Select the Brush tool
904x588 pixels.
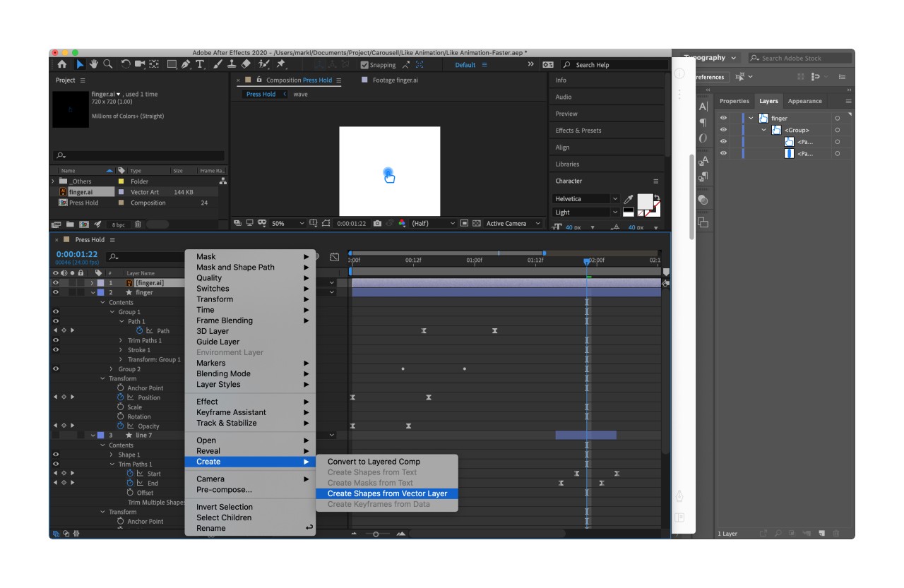point(218,64)
